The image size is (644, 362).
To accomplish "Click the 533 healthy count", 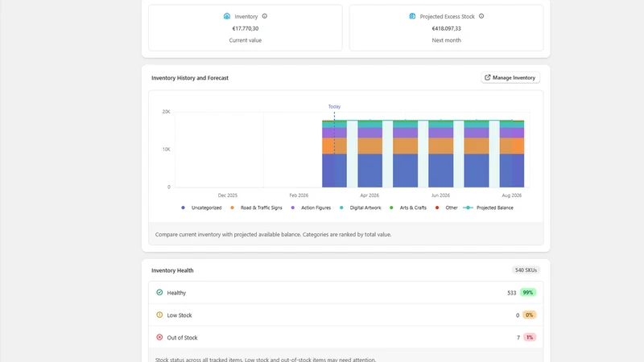I will [511, 293].
